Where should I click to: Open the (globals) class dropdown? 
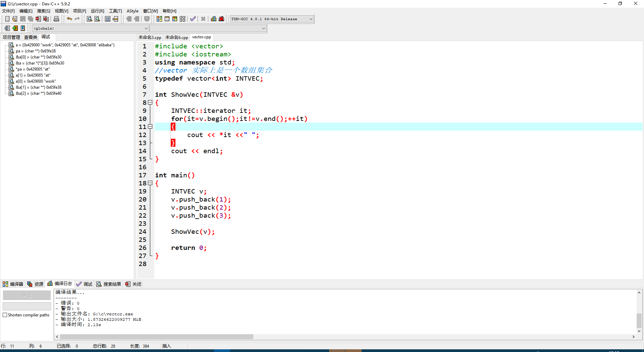click(x=91, y=28)
